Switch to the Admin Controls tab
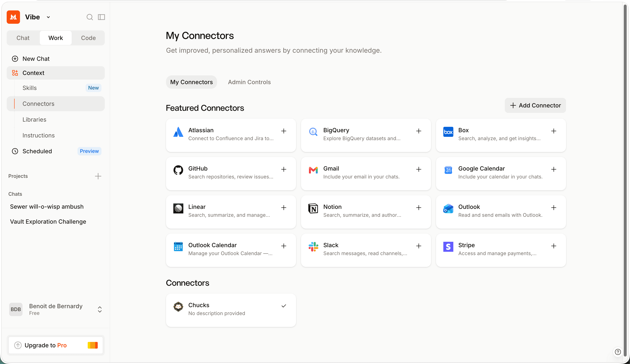630x364 pixels. point(249,82)
